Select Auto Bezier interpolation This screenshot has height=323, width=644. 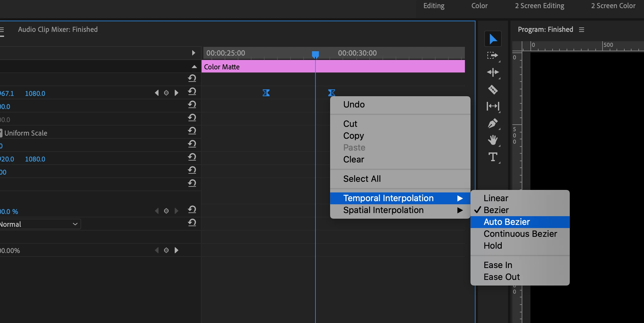point(520,222)
